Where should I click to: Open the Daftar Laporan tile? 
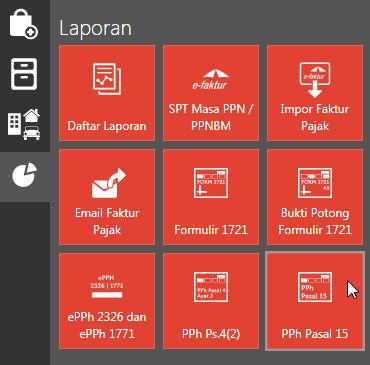(x=107, y=93)
